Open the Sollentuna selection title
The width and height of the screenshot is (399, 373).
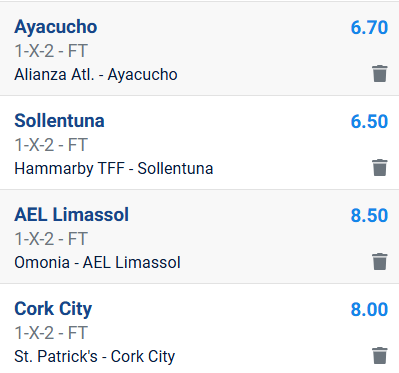(59, 121)
